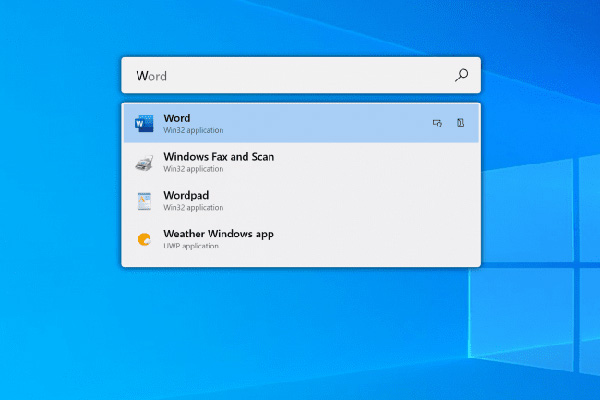Click empty area of the highlighted Word row
The image size is (600, 400).
coord(325,123)
